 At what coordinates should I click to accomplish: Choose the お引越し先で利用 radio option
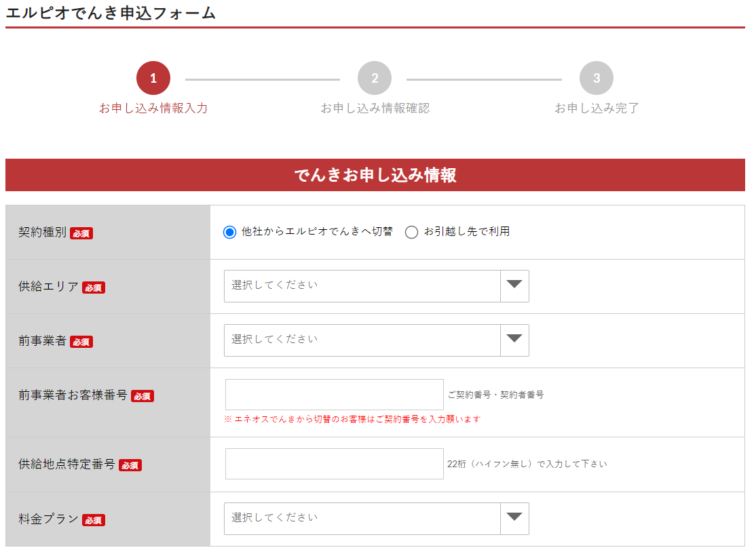(x=411, y=232)
